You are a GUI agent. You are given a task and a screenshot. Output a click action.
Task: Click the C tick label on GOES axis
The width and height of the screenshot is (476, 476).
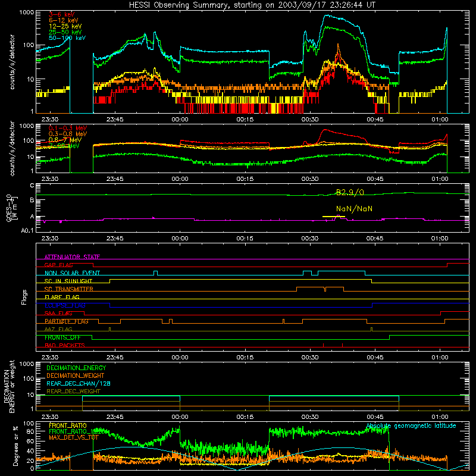click(32, 185)
